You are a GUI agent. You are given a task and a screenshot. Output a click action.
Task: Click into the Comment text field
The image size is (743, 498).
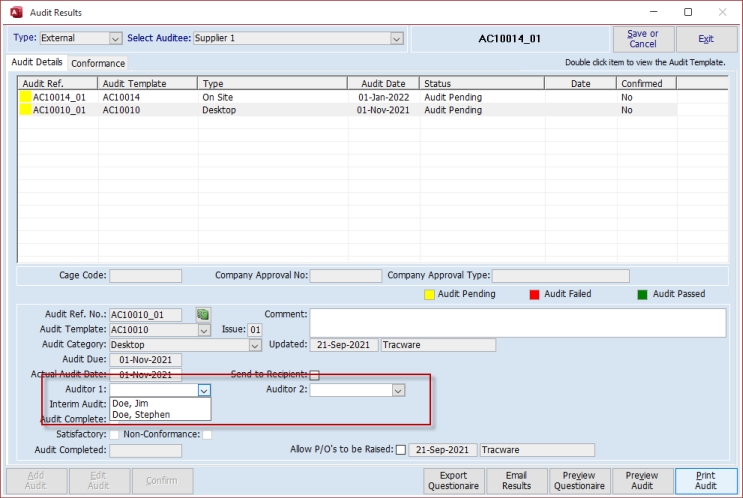[x=517, y=322]
